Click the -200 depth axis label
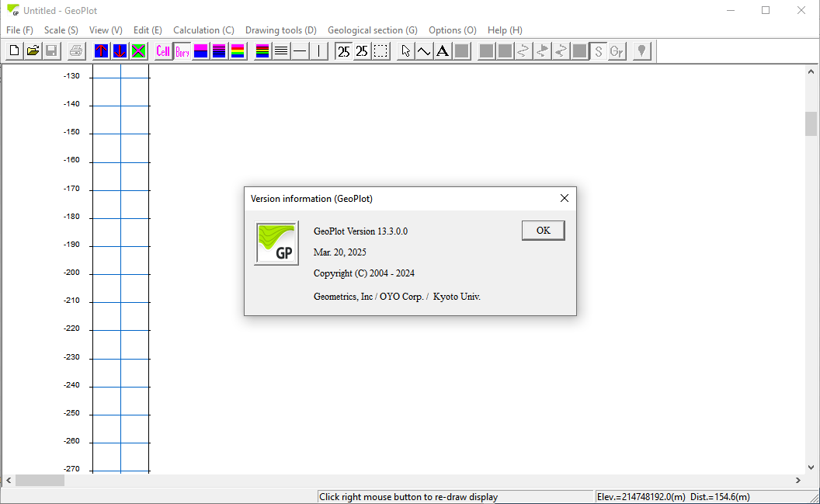This screenshot has height=504, width=820. click(x=71, y=273)
